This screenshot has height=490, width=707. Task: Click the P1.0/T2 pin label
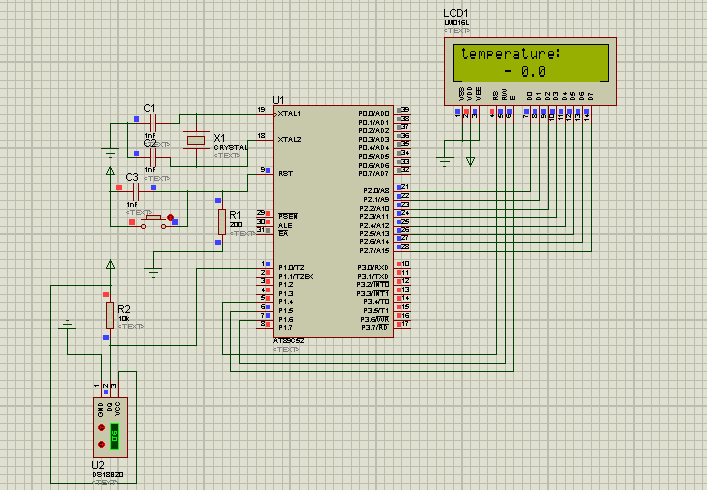[291, 268]
